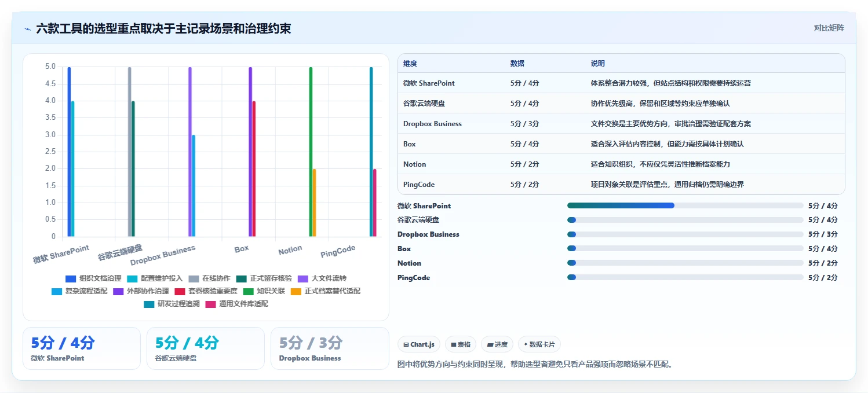Click the 研发过程追溯 teal legend swatch
868x393 pixels.
149,304
